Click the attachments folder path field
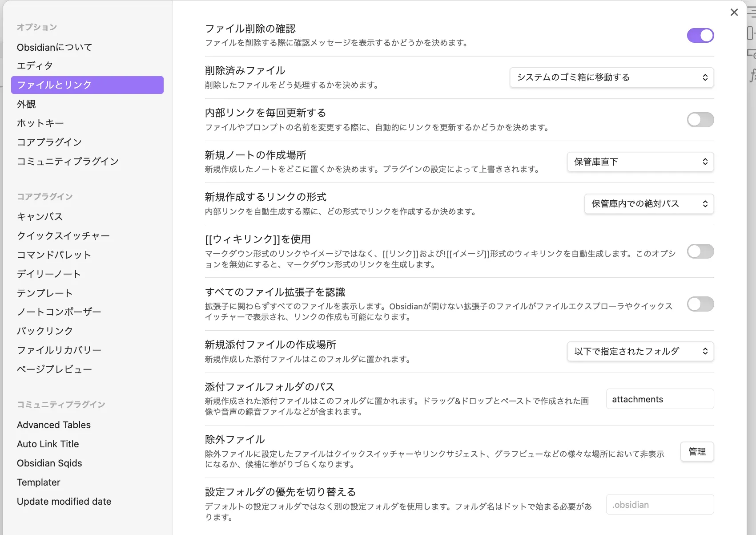This screenshot has height=535, width=756. coord(659,399)
